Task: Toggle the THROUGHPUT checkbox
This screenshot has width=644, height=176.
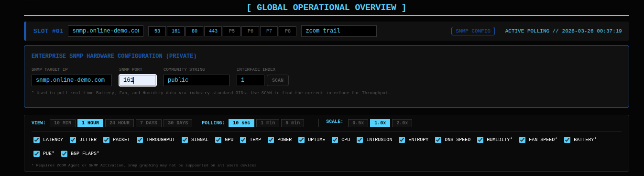Action: click(140, 140)
